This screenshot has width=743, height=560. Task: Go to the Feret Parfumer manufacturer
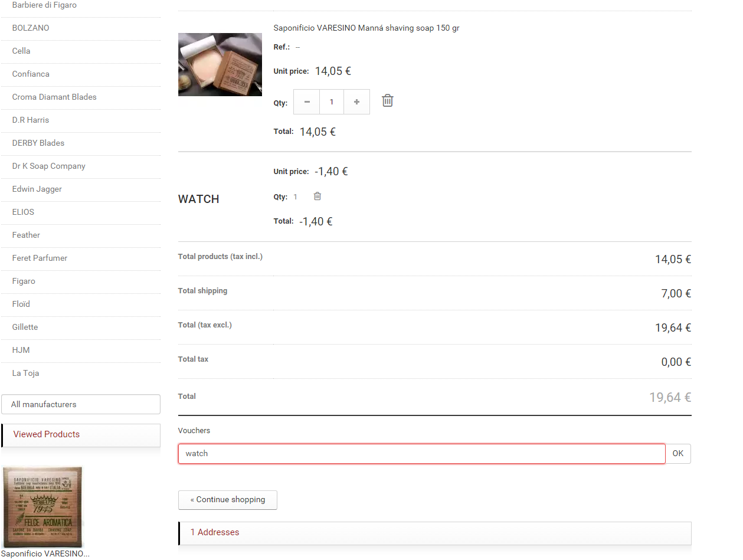click(x=40, y=258)
